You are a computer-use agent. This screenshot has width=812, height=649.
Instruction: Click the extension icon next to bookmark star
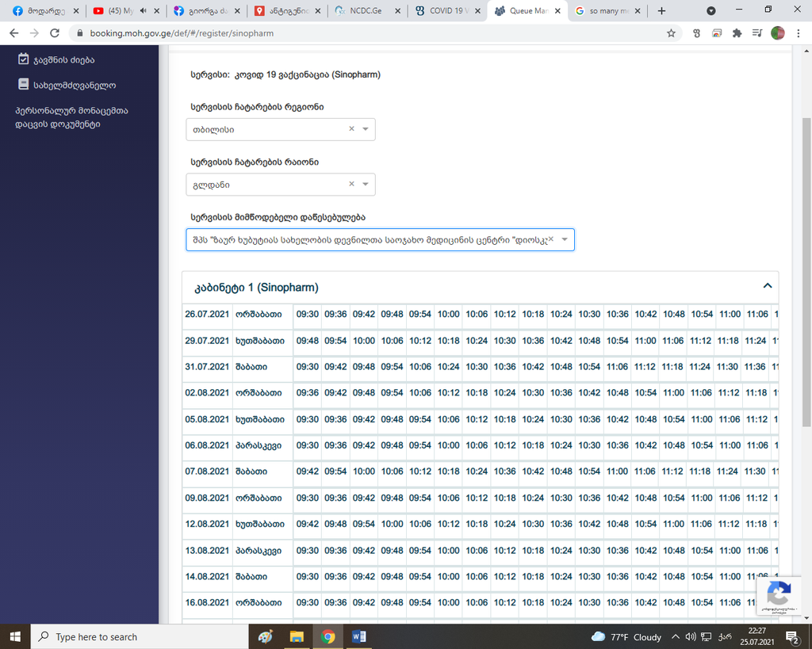(x=696, y=33)
